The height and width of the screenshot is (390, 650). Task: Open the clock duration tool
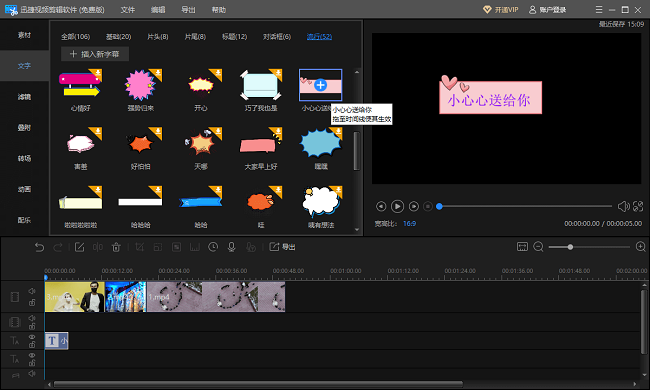pyautogui.click(x=213, y=247)
